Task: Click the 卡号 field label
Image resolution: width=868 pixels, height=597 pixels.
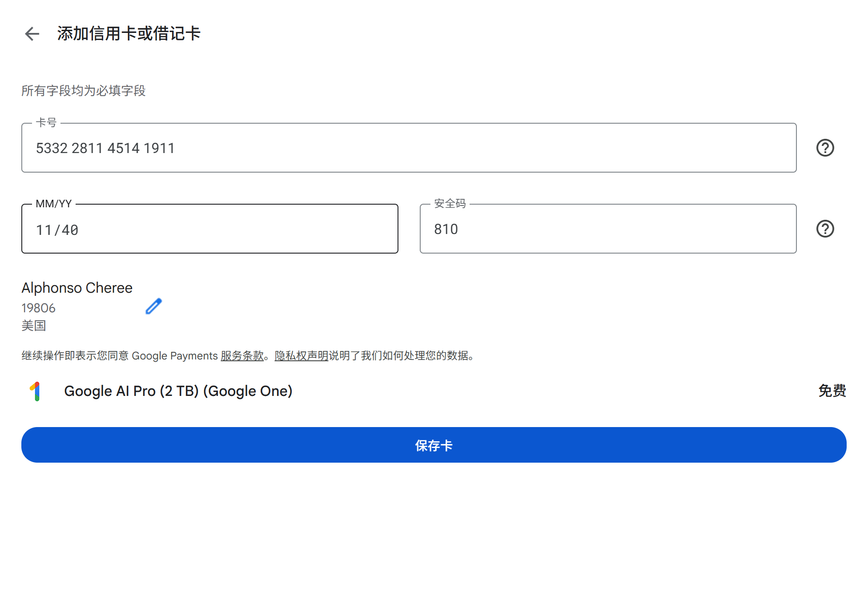Action: point(46,122)
